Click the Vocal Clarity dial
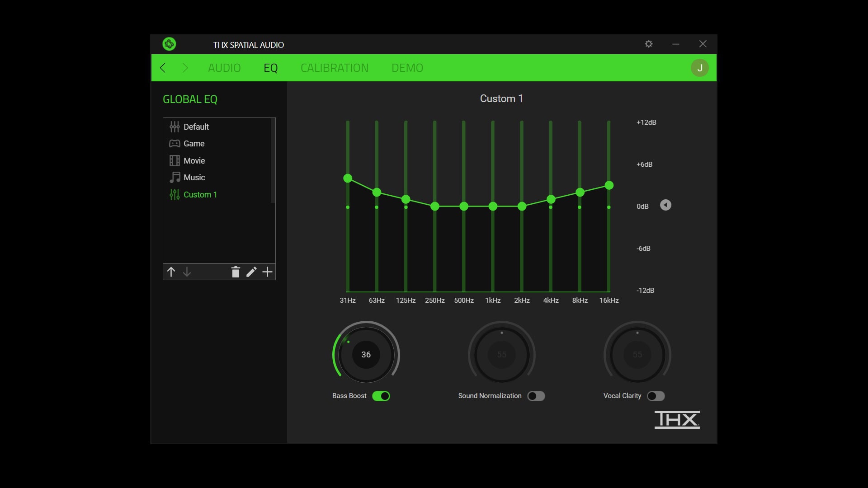The width and height of the screenshot is (868, 488). click(x=637, y=355)
